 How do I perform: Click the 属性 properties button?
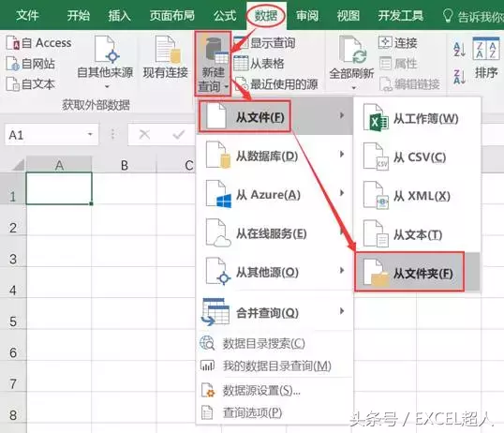tap(398, 64)
